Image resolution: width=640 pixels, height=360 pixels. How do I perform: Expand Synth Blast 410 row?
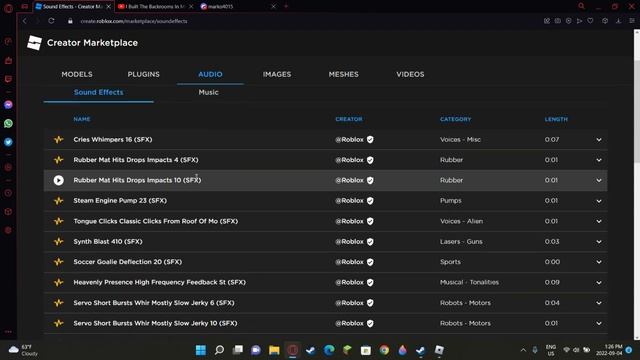599,242
